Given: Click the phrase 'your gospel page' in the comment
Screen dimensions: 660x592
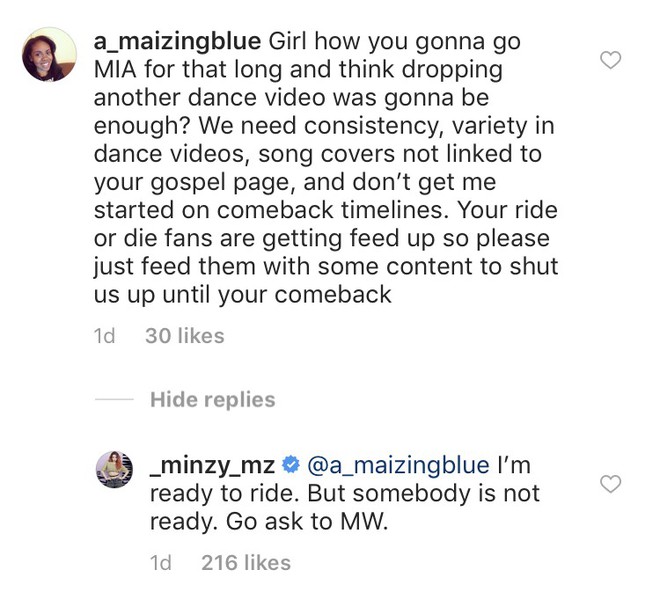Looking at the screenshot, I should (192, 182).
